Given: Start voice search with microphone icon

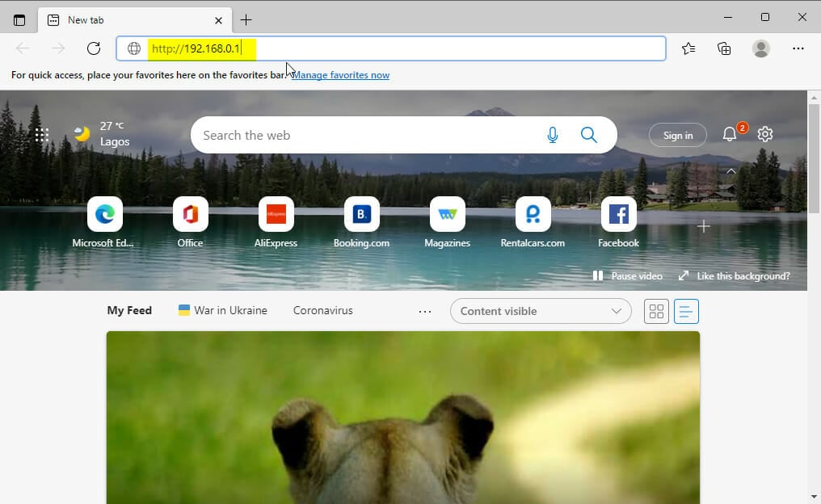Looking at the screenshot, I should point(553,135).
